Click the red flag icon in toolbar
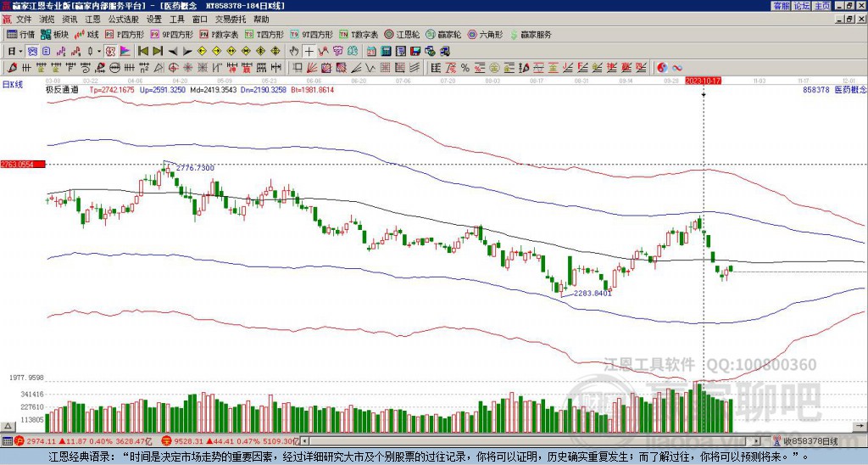Viewport: 868px width, 465px height. click(125, 51)
